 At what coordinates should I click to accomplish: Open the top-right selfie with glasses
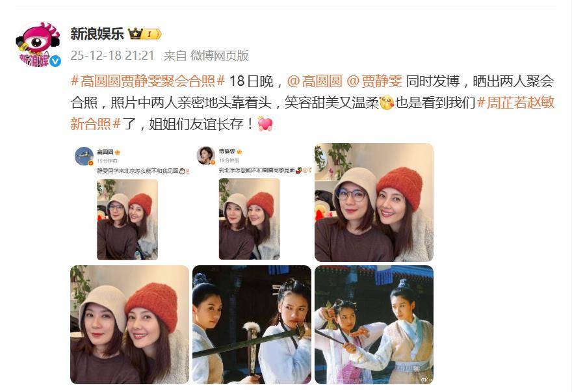(x=374, y=202)
